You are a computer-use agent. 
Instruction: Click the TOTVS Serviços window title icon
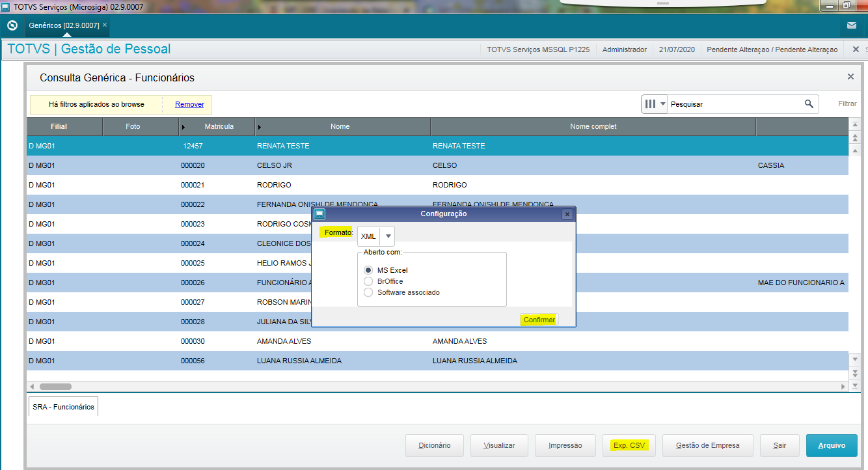point(5,6)
